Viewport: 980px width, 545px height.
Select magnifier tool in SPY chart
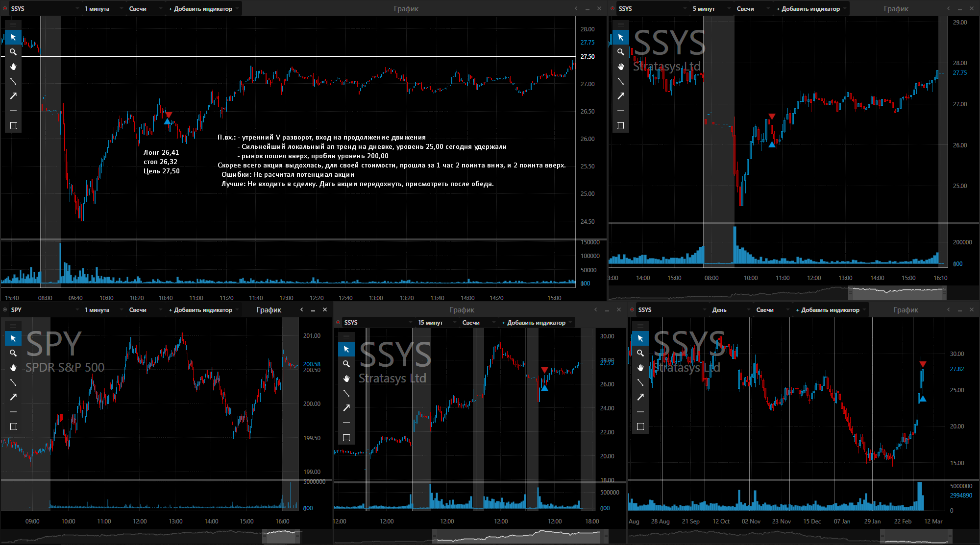(x=13, y=353)
